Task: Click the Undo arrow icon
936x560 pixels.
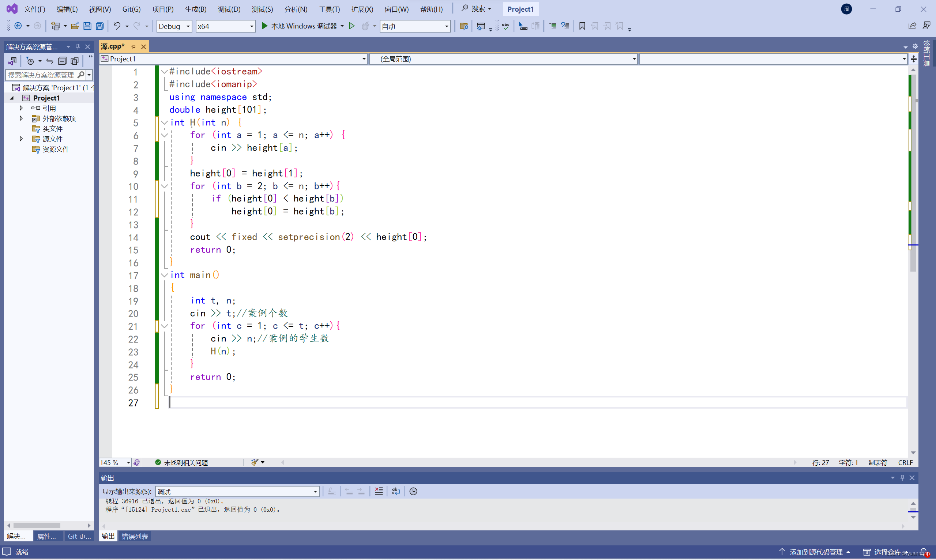Action: tap(117, 26)
